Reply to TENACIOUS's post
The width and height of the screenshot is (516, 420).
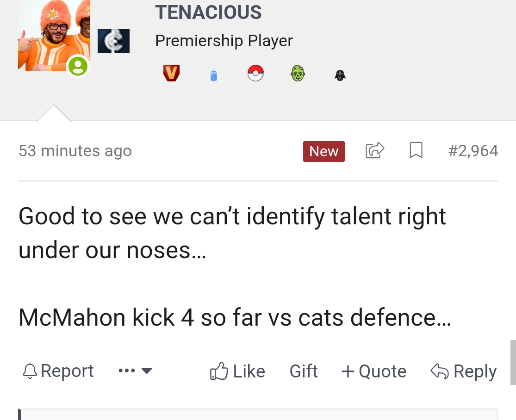[463, 371]
